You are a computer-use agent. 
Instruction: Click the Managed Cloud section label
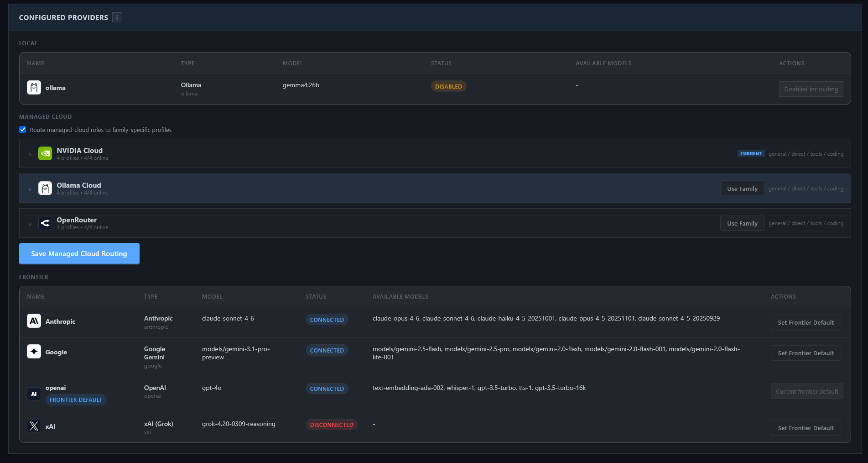[45, 116]
